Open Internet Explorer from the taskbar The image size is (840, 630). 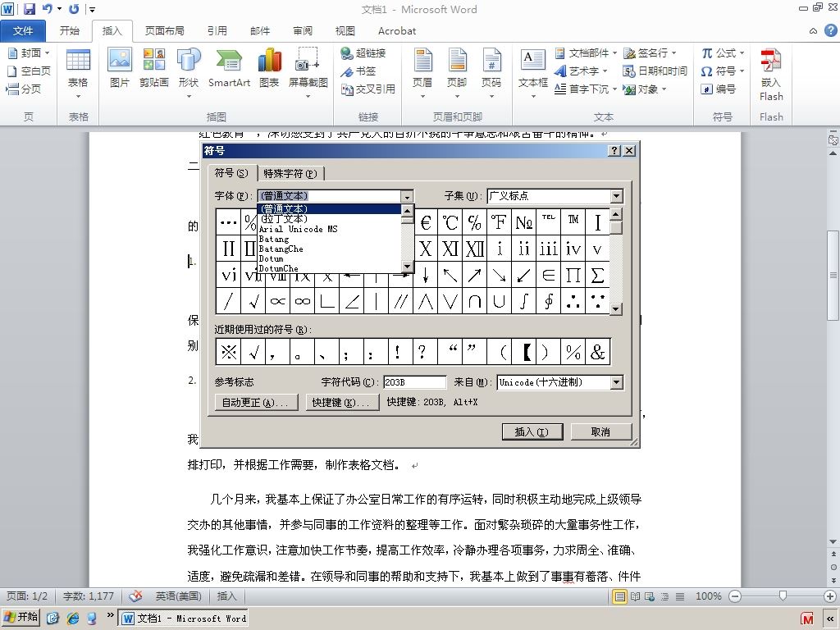72,619
